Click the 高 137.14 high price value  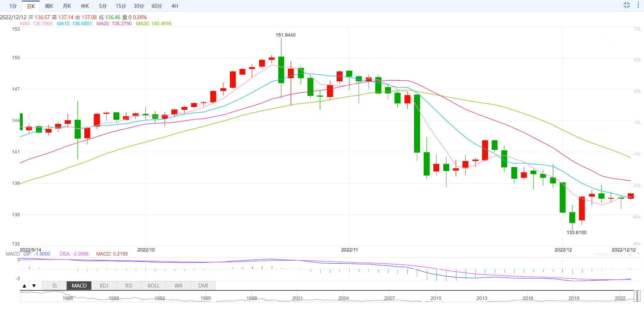click(x=63, y=17)
